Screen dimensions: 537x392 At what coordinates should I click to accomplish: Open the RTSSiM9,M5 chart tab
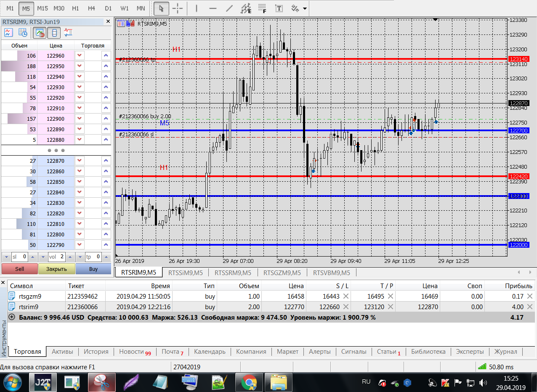(185, 273)
